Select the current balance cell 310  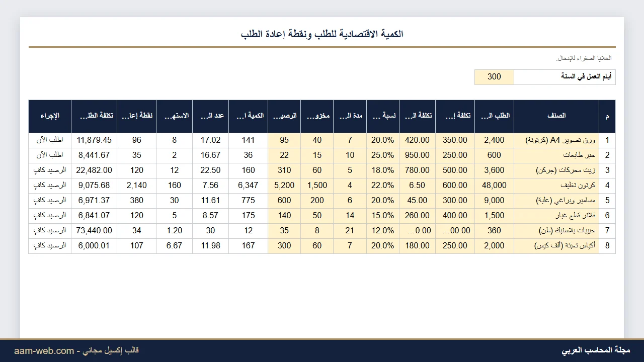[x=284, y=170]
